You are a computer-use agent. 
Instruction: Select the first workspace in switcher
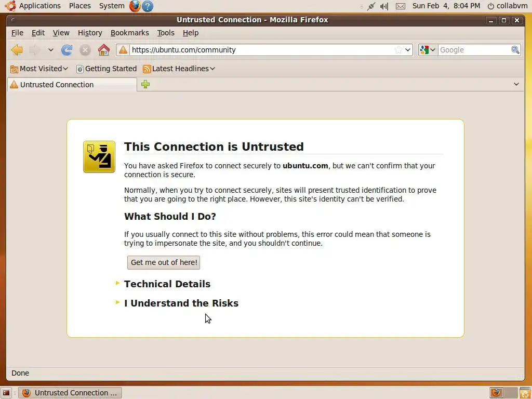coord(496,393)
